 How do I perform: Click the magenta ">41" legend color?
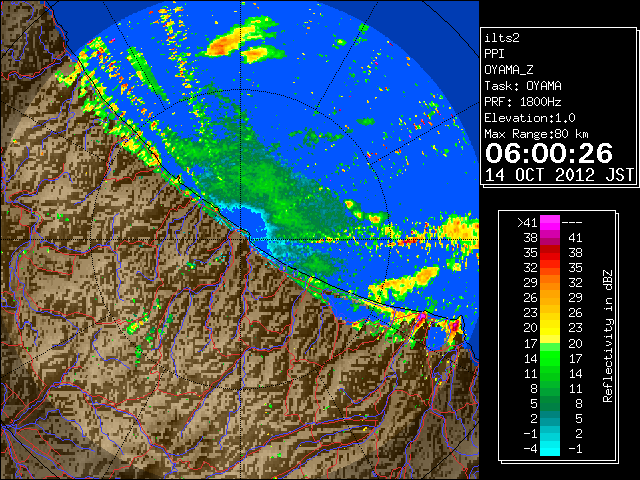click(549, 222)
